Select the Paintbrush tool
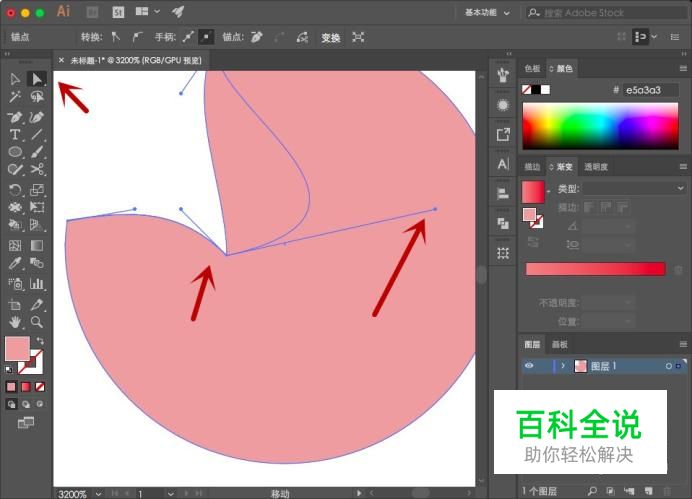The height and width of the screenshot is (499, 692). tap(37, 152)
